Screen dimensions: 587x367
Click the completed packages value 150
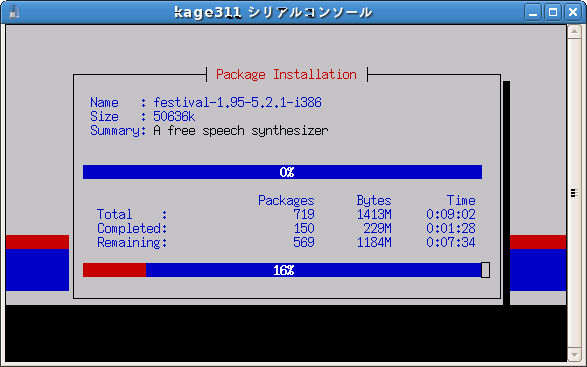[304, 228]
